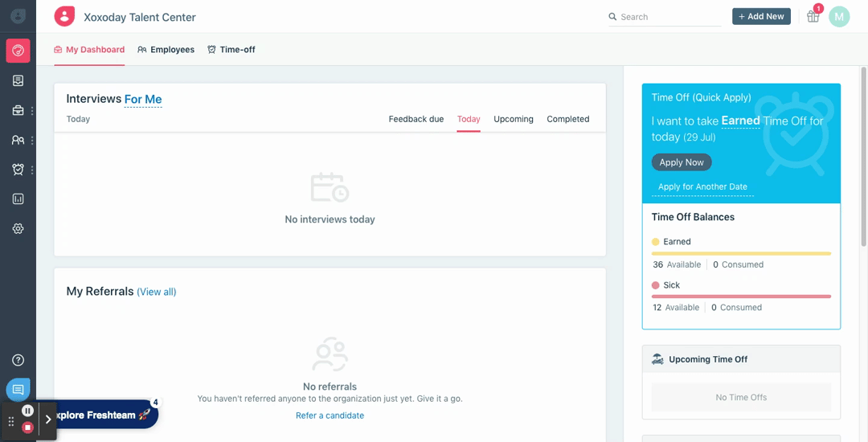
Task: Click '12 Available' sick balance text
Action: (x=676, y=308)
